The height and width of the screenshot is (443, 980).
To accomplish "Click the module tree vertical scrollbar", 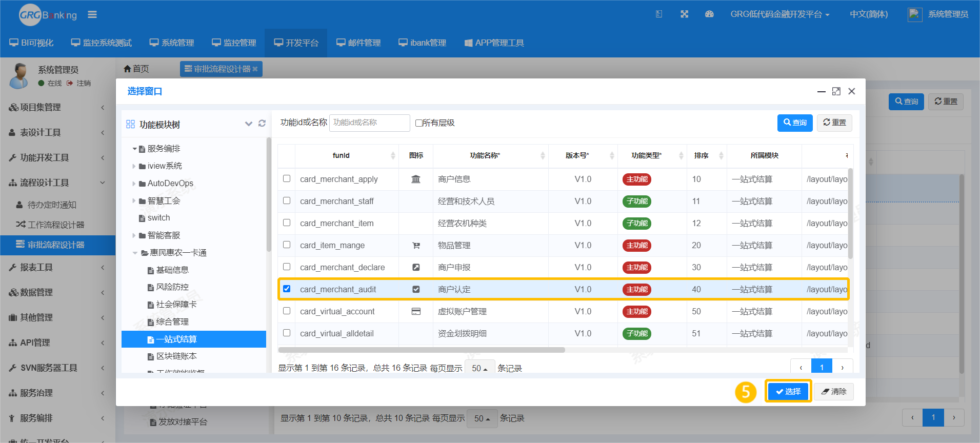I will coord(269,195).
